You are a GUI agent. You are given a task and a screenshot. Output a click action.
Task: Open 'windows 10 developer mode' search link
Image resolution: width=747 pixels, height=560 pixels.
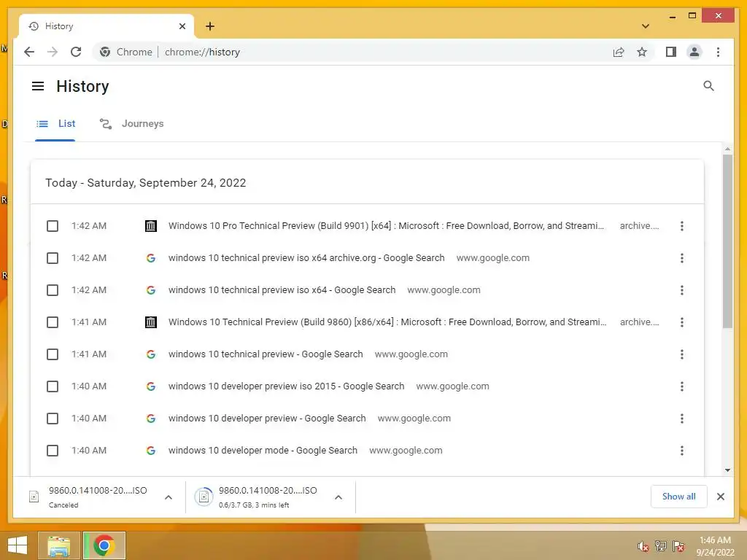tap(263, 451)
